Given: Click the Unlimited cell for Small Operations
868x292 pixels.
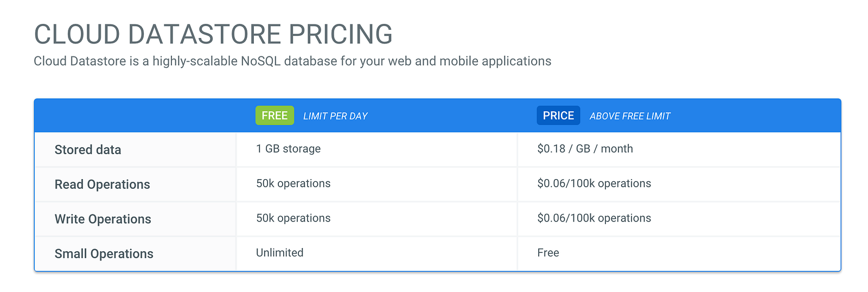Looking at the screenshot, I should click(x=279, y=253).
